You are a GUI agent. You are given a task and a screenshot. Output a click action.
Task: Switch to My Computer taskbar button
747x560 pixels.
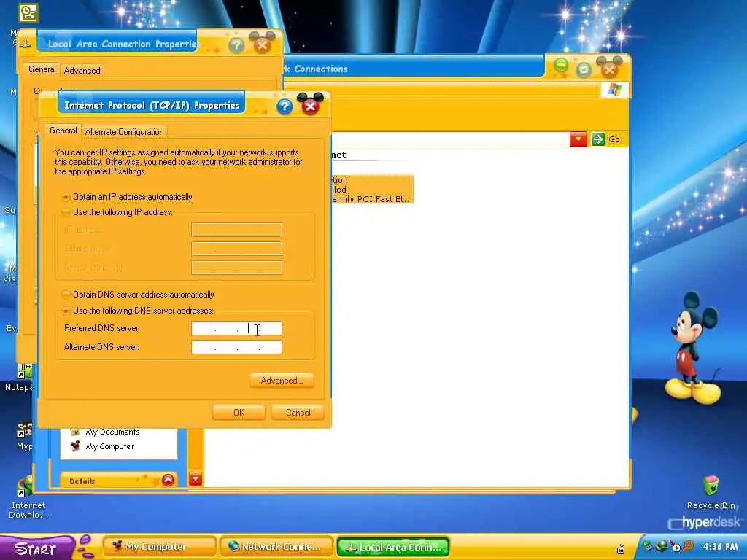click(160, 547)
